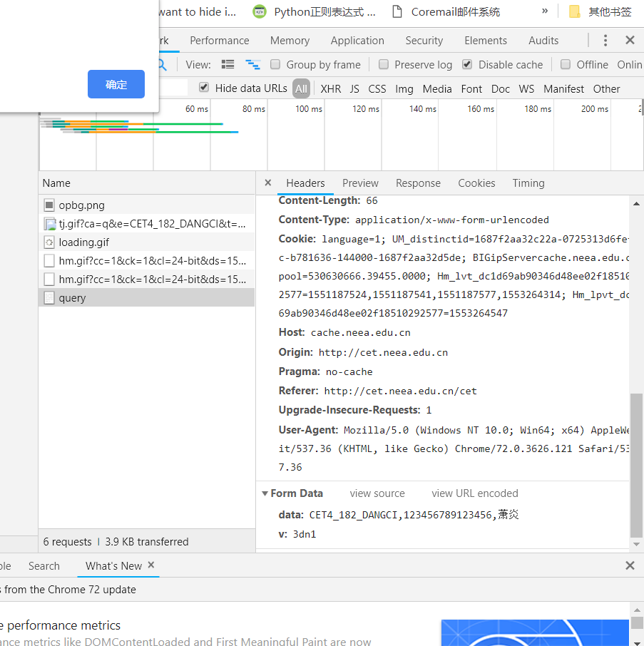
Task: Open the Python正则表达式 bookmark
Action: (314, 11)
